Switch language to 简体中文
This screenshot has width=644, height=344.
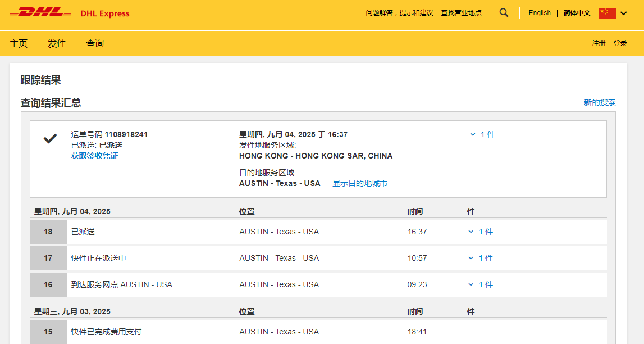tap(577, 13)
